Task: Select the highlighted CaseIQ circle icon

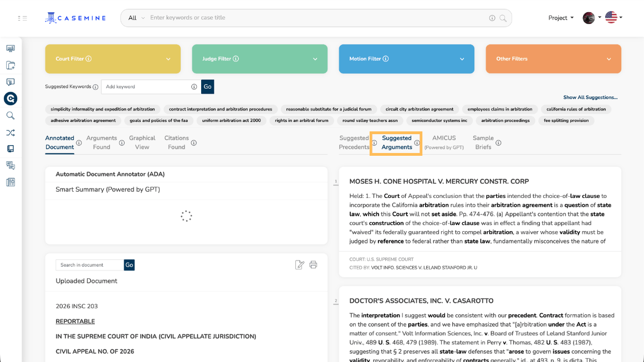Action: [11, 99]
